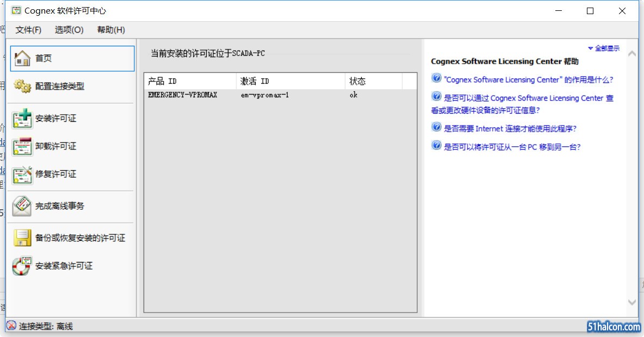Minimize the Cognex 软件许可中心 window

pyautogui.click(x=559, y=11)
